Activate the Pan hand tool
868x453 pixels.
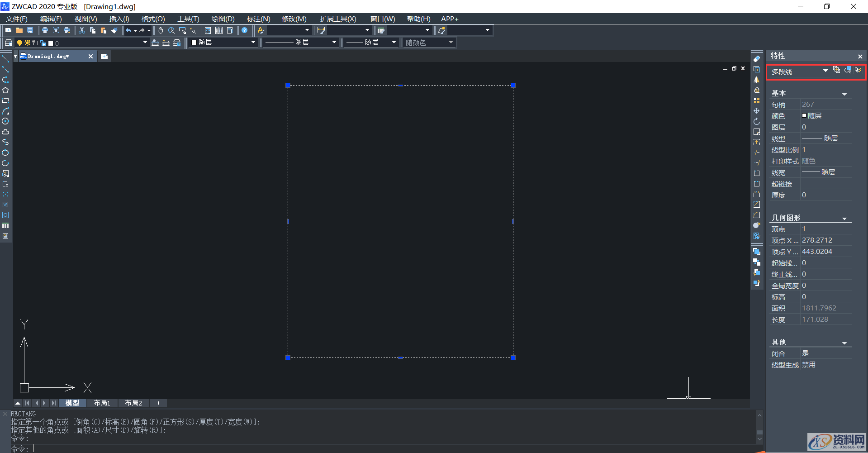(x=160, y=30)
